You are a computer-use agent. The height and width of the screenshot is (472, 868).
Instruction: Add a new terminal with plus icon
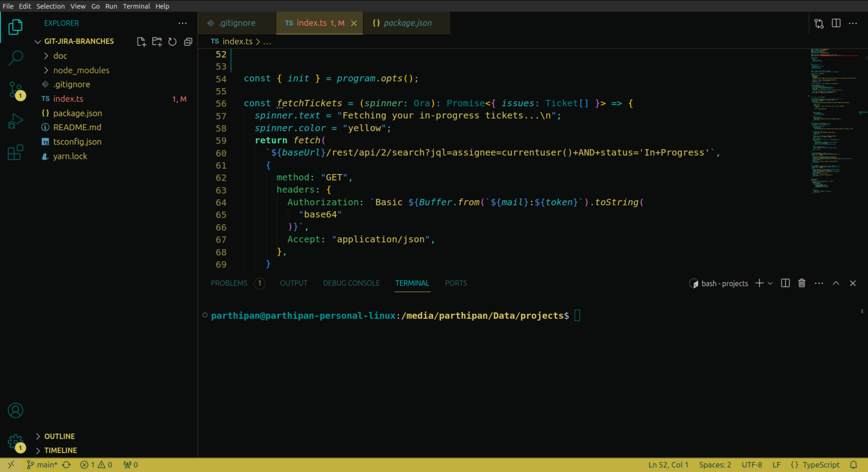click(759, 283)
